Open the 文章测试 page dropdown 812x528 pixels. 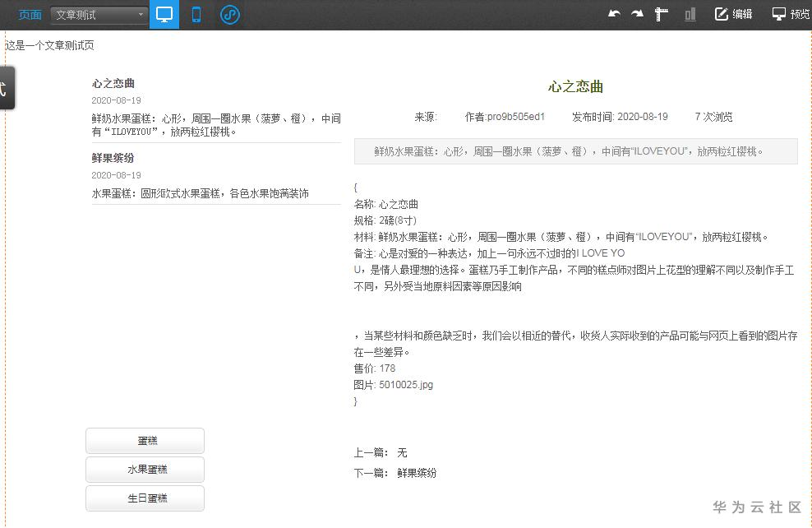(99, 15)
